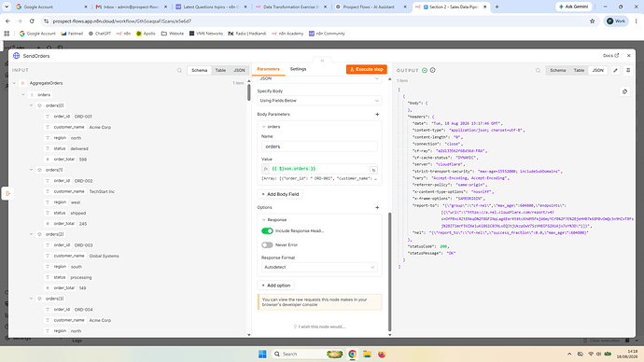Collapse orders[0] item
Screen dimensions: 644x362
31,105
